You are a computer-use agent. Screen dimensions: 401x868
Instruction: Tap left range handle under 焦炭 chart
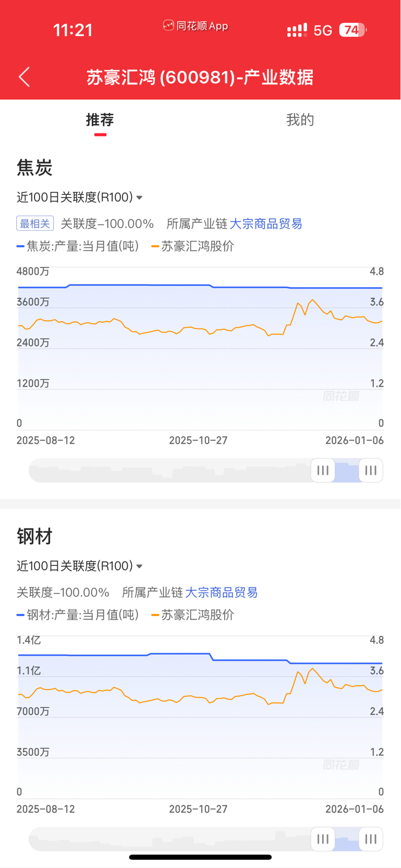coord(323,470)
